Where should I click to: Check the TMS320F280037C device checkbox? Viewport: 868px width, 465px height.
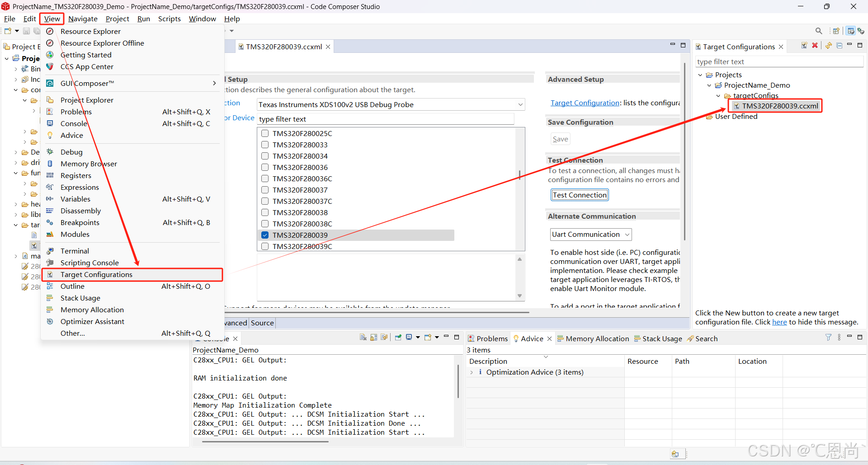[x=265, y=201]
